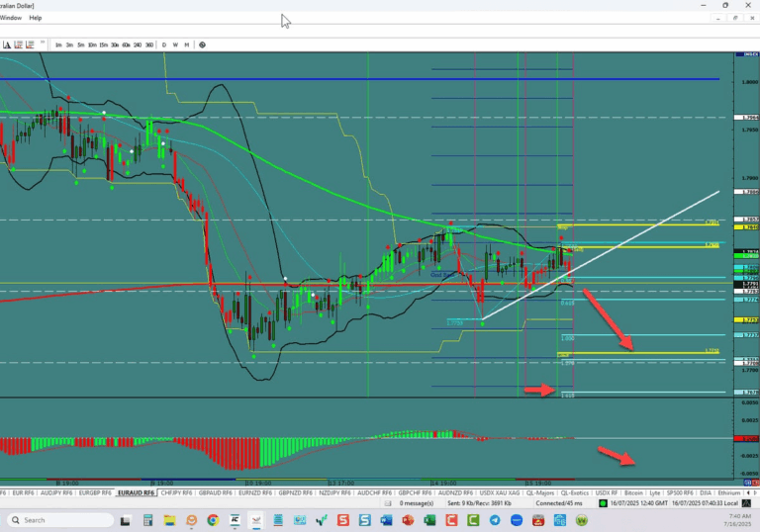760x532 pixels.
Task: Open the USDX XAU XAG tab
Action: click(x=499, y=492)
